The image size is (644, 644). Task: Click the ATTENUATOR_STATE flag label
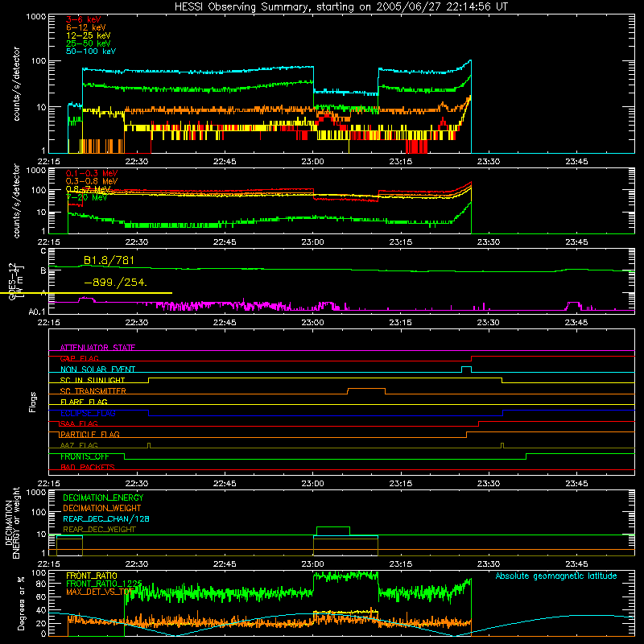tap(97, 348)
